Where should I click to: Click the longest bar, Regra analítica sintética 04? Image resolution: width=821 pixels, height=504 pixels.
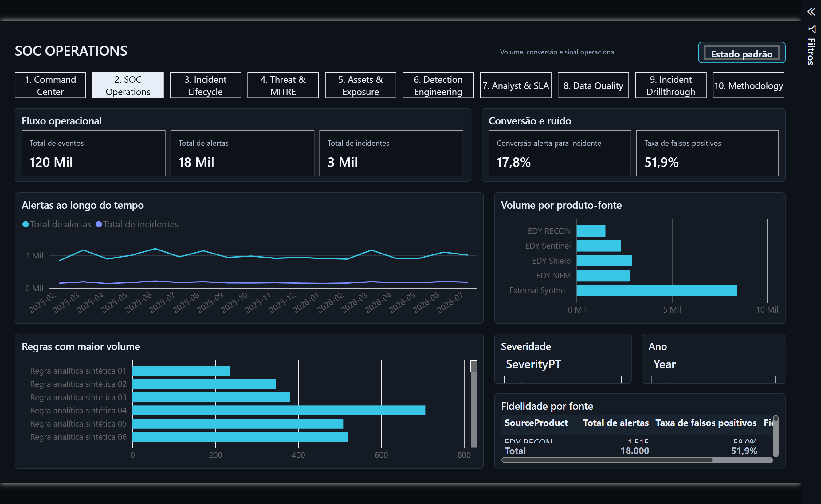coord(279,411)
